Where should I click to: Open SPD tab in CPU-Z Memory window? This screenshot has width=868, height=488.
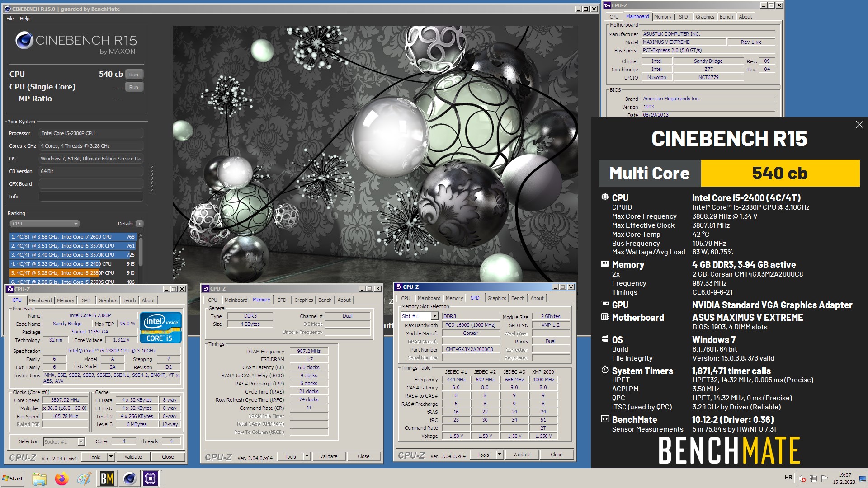(x=282, y=300)
